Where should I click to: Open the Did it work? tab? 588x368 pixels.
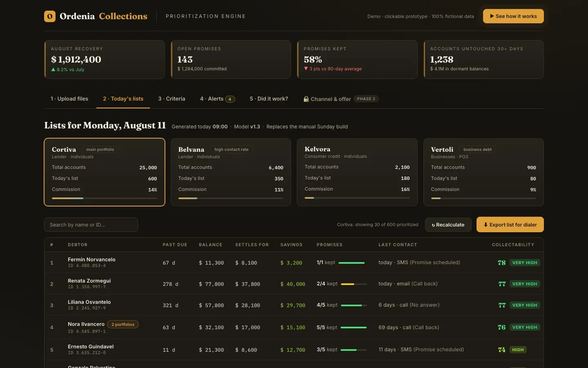[269, 99]
